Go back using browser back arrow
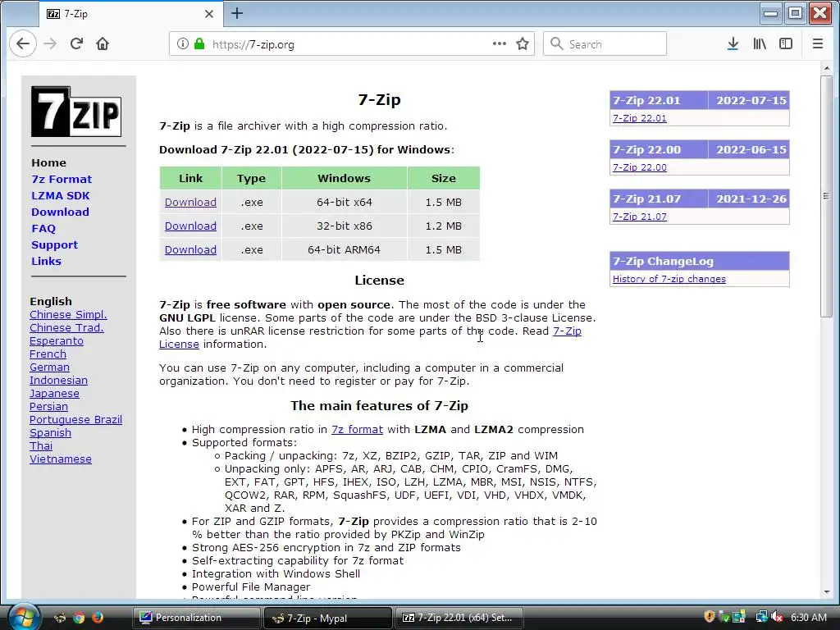 [22, 44]
